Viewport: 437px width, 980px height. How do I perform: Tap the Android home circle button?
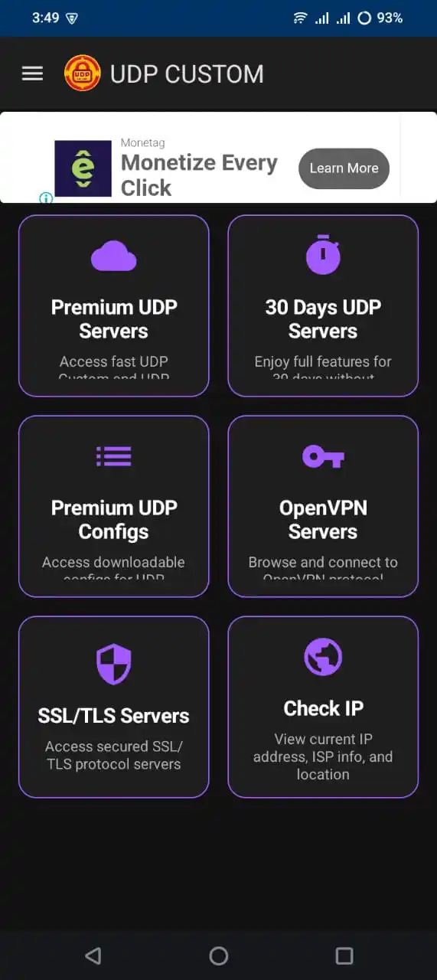click(219, 955)
